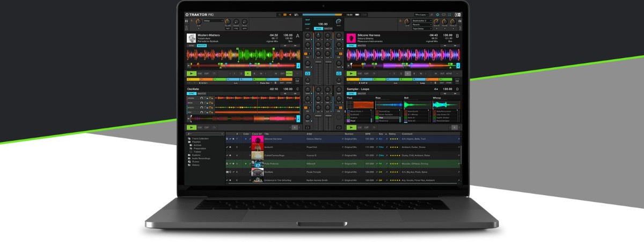Toggle SYNC on Deck A
Image resolution: width=644 pixels, height=242 pixels.
tap(192, 46)
